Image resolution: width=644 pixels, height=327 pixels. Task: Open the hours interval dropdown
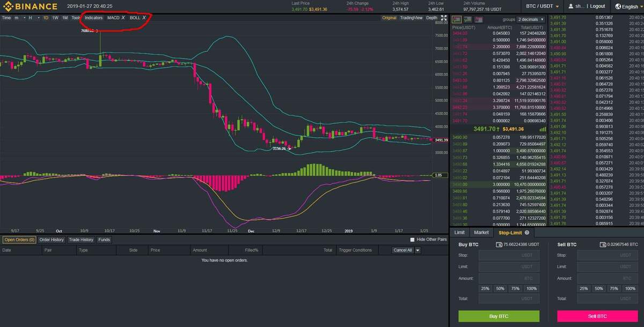[33, 18]
